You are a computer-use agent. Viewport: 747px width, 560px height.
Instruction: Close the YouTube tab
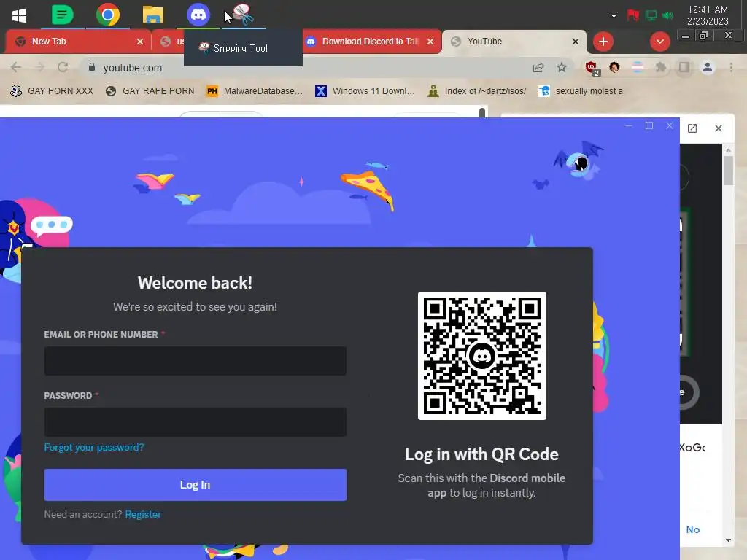[576, 42]
